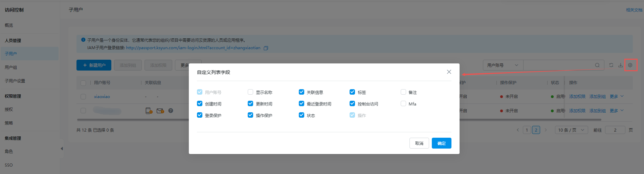This screenshot has width=644, height=174.
Task: Uncheck the 创建时间 checkbox
Action: (x=200, y=104)
